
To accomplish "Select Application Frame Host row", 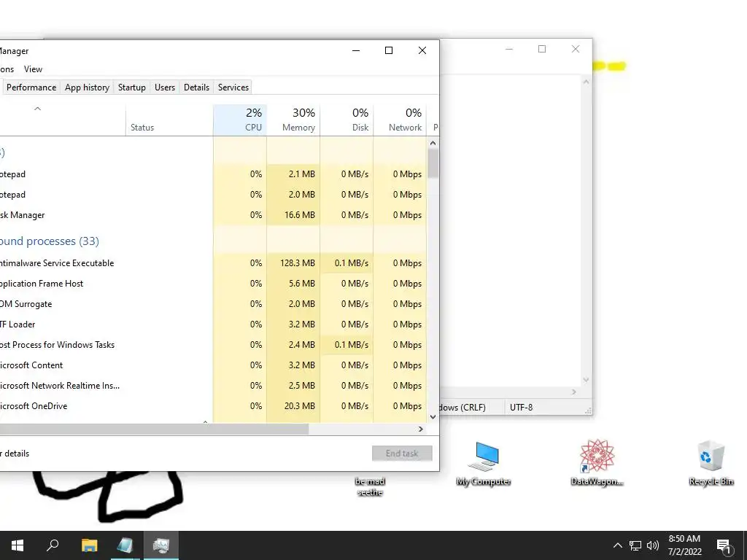I will (x=213, y=284).
